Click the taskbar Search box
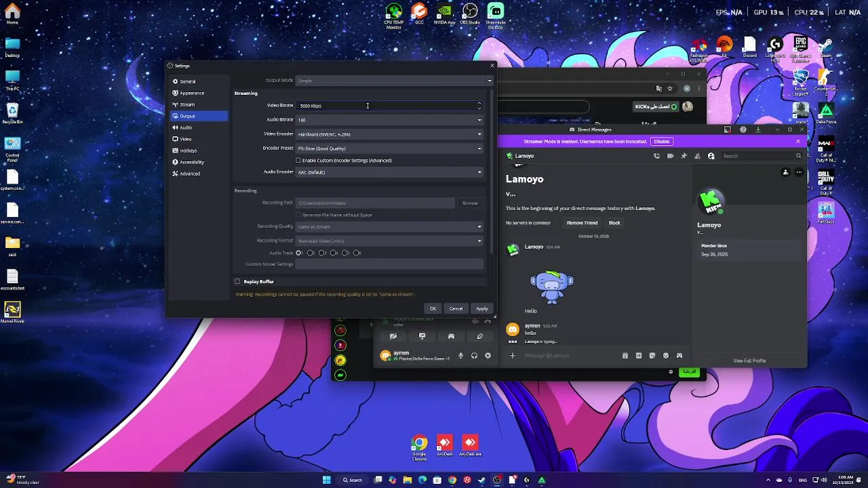The image size is (868, 488). (353, 480)
